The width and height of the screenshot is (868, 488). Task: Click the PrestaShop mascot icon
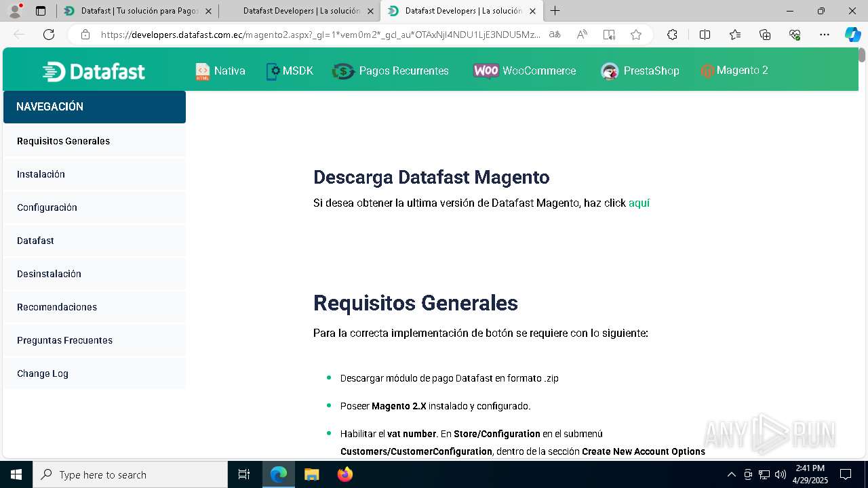[x=610, y=71]
